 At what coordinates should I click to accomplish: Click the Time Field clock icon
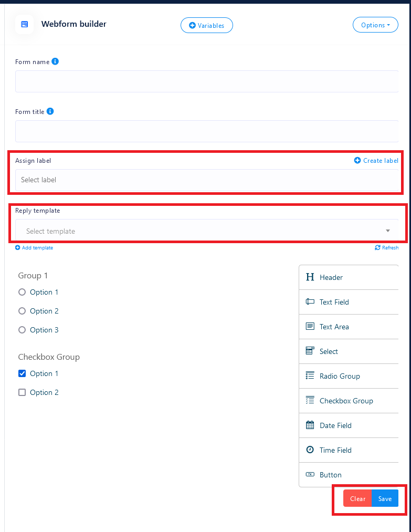tap(310, 450)
